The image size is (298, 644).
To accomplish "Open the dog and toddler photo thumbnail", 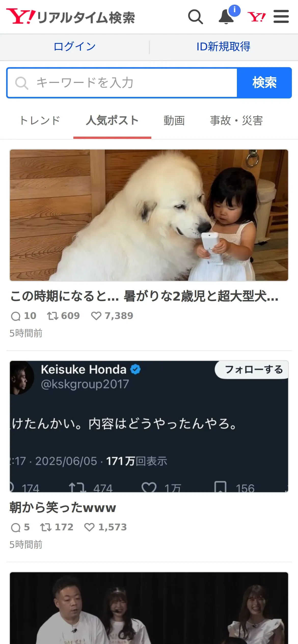I will 149,215.
